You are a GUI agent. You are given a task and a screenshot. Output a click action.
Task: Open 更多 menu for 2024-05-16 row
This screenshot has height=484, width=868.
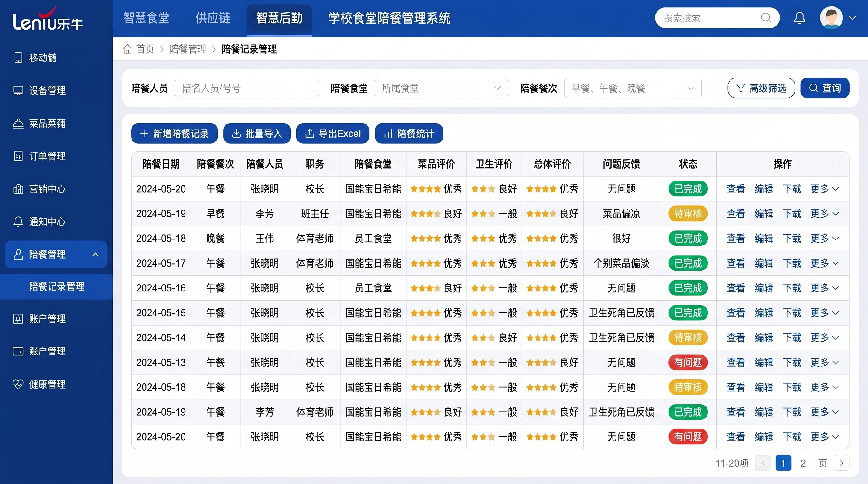tap(824, 288)
